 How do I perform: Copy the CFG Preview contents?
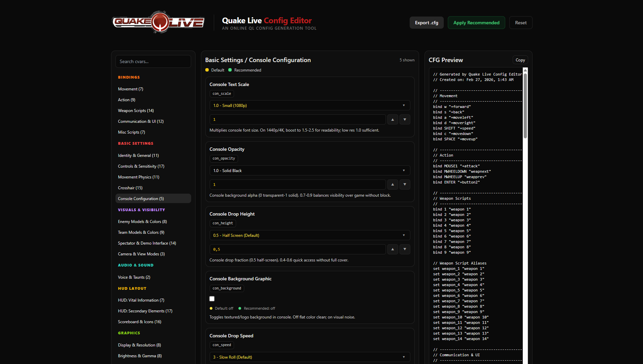coord(520,60)
